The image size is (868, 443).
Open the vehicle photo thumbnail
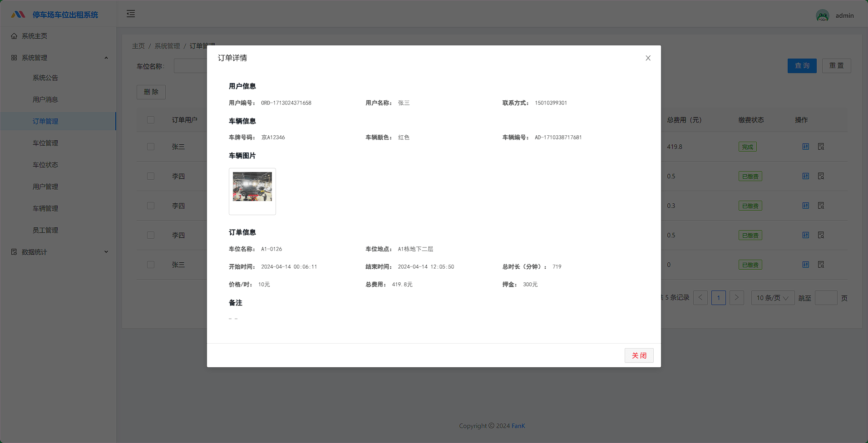point(252,187)
